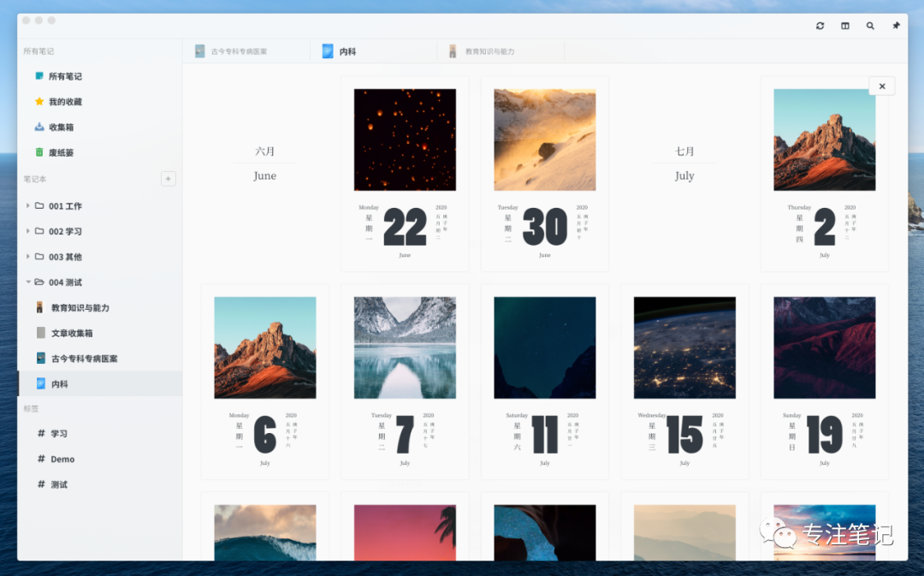This screenshot has width=924, height=576.
Task: Open the blue starry rock arch card
Action: [x=544, y=526]
